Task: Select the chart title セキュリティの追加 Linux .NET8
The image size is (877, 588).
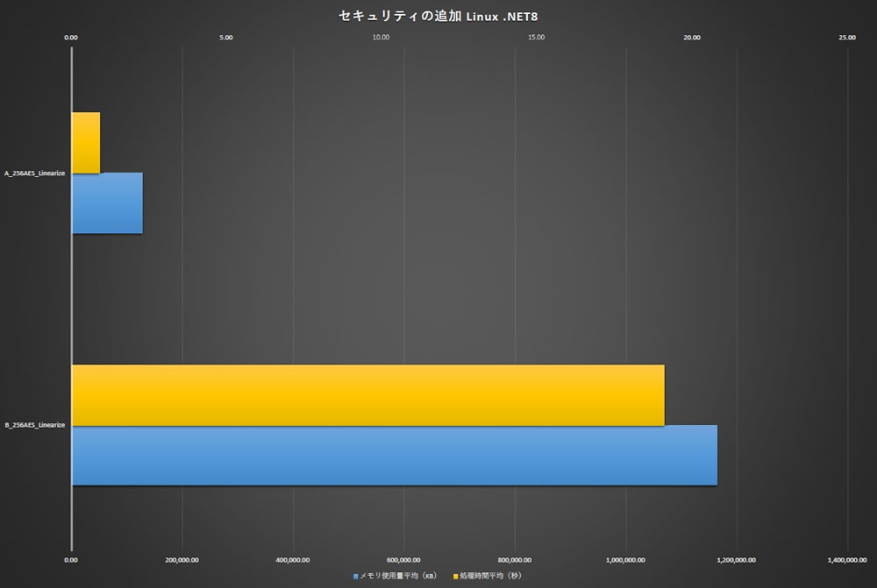Action: [438, 16]
